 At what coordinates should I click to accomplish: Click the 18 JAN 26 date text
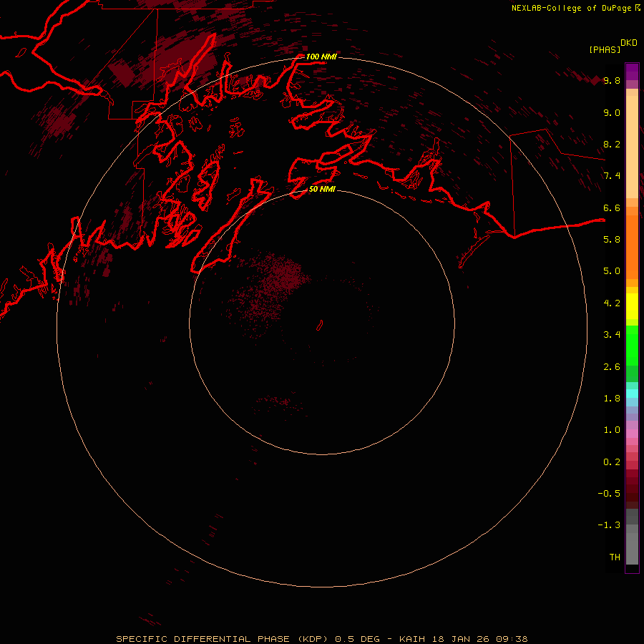click(x=461, y=639)
